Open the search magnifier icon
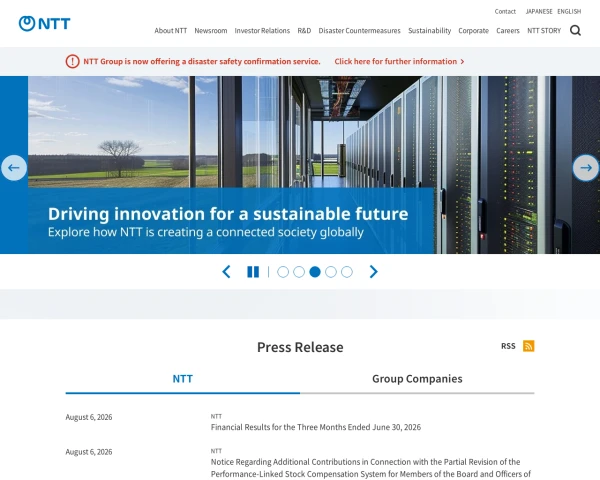Image resolution: width=600 pixels, height=480 pixels. [575, 30]
